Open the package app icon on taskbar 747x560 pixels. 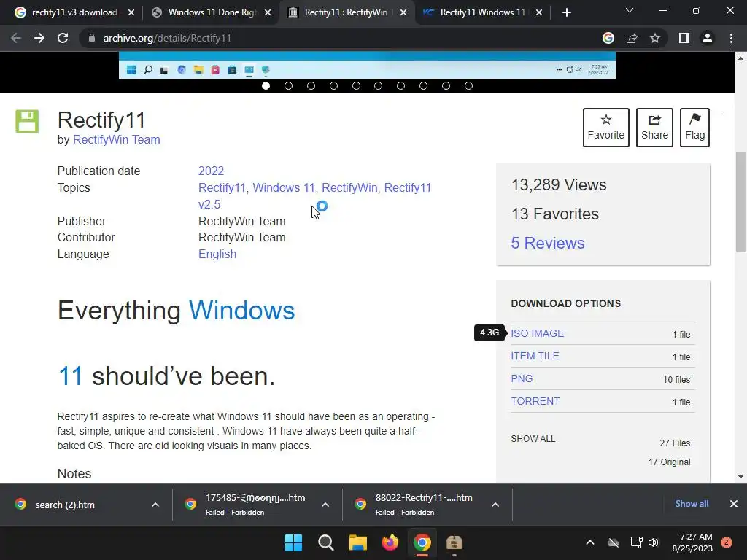tap(454, 542)
